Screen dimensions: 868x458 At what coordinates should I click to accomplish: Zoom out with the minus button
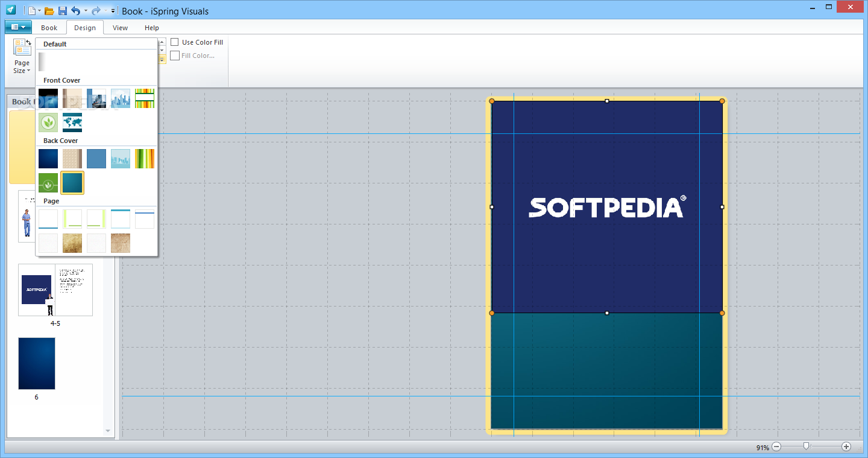776,447
